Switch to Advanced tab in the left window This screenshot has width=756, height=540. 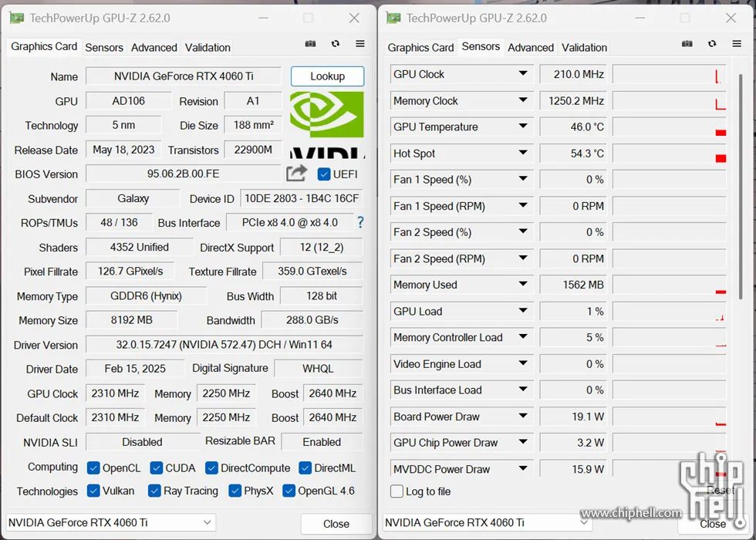point(154,48)
